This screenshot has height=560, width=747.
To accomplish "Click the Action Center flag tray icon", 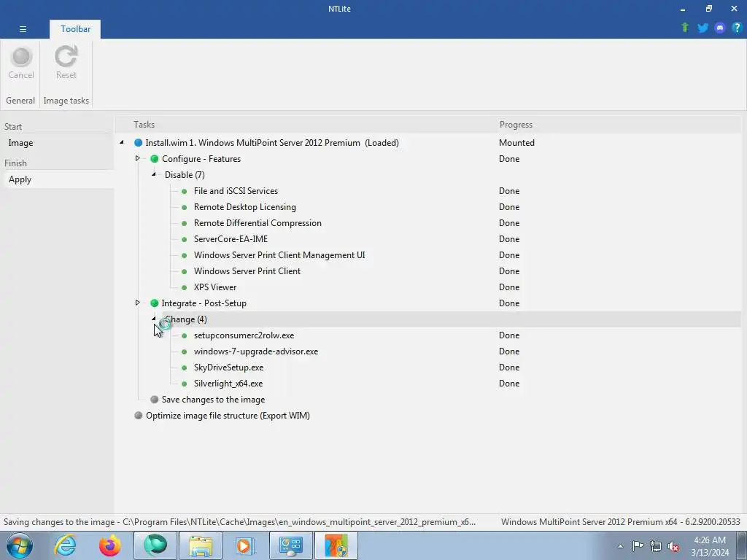I will (x=638, y=546).
